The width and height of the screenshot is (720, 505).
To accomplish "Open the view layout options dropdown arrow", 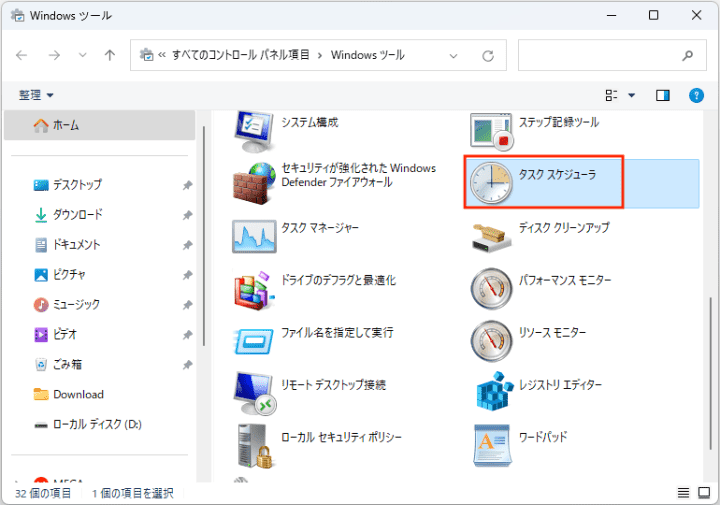I will [x=631, y=95].
